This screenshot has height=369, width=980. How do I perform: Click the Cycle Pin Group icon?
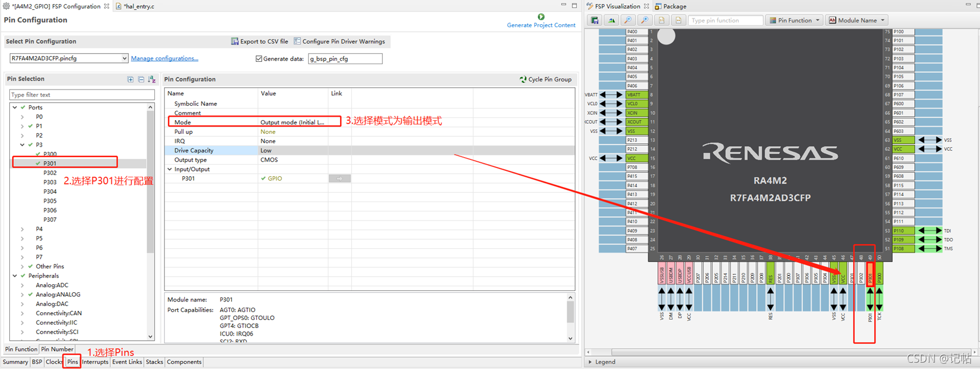click(x=523, y=79)
